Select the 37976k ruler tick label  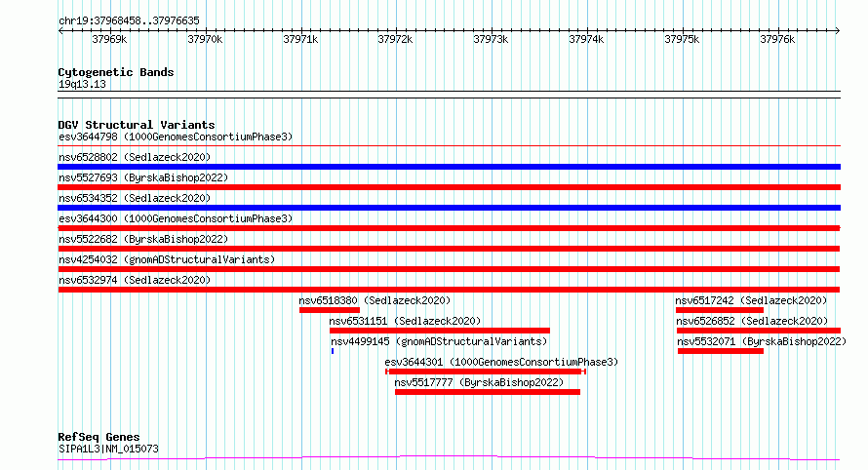(x=777, y=39)
